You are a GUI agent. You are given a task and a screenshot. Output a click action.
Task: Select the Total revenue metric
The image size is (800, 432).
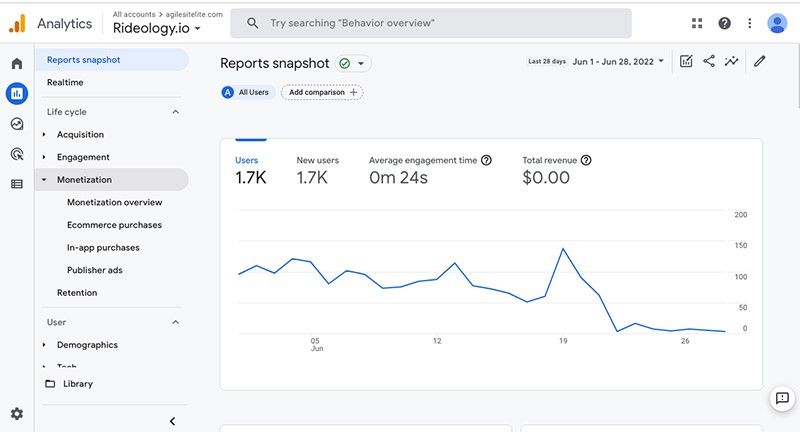point(556,170)
